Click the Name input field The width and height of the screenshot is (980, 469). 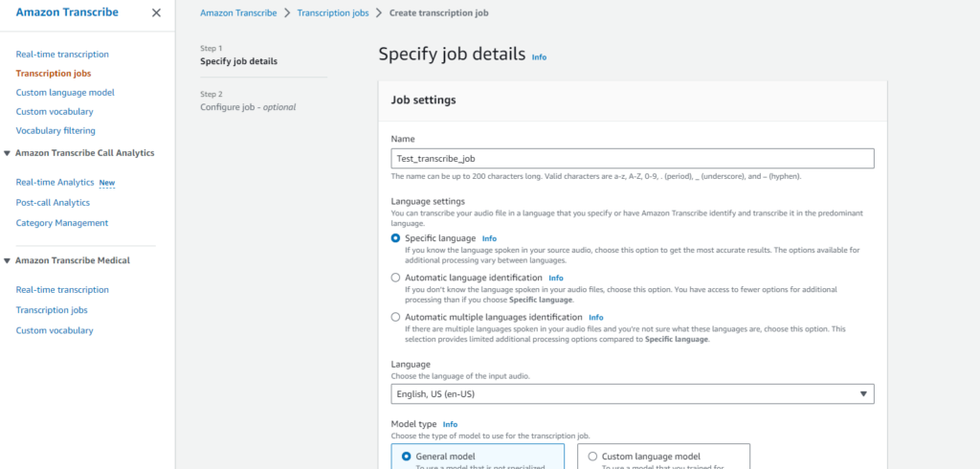click(x=633, y=159)
